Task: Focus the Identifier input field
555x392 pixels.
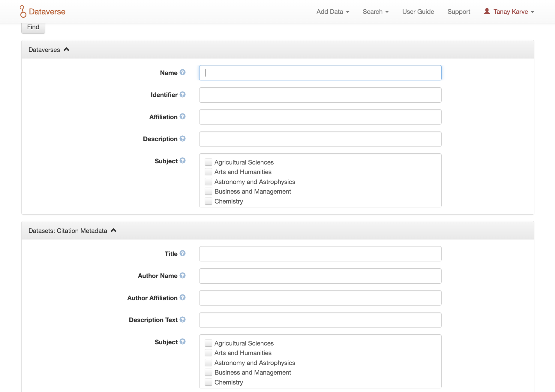Action: click(320, 95)
